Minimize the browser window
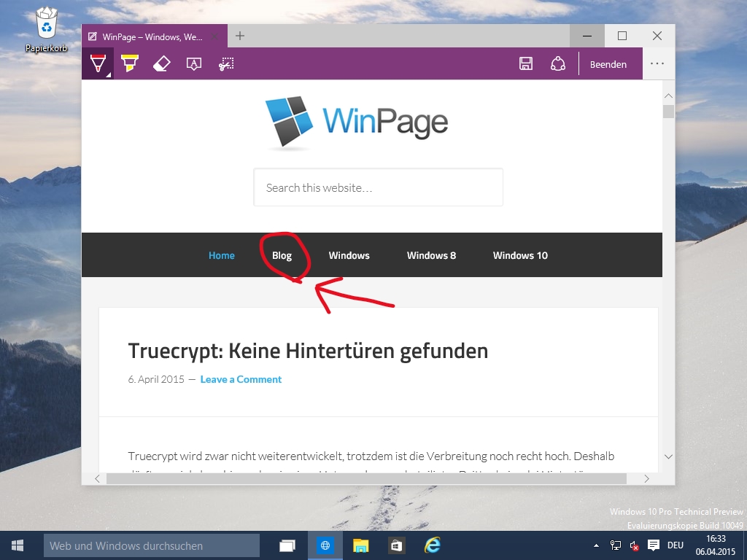The image size is (747, 560). pyautogui.click(x=587, y=36)
